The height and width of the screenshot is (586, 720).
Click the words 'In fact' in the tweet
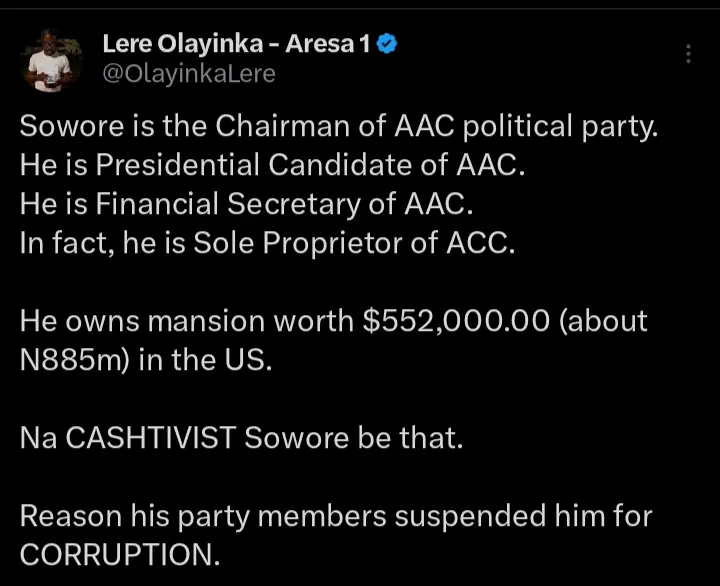(63, 243)
